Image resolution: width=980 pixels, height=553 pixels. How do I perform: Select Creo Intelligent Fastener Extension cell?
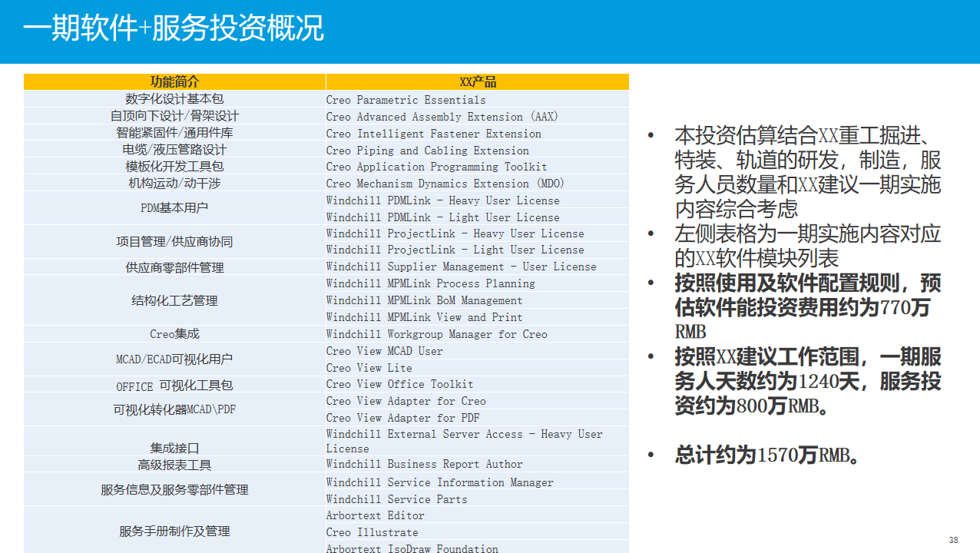(477, 133)
